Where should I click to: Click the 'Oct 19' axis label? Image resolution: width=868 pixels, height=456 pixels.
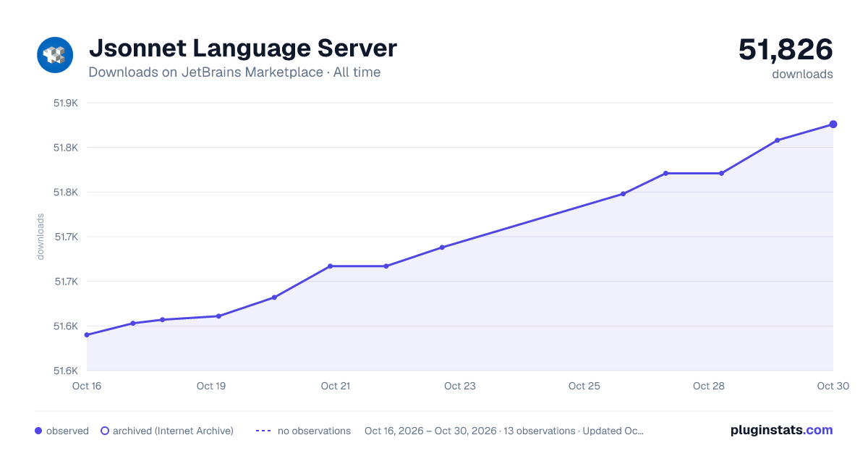(x=211, y=386)
